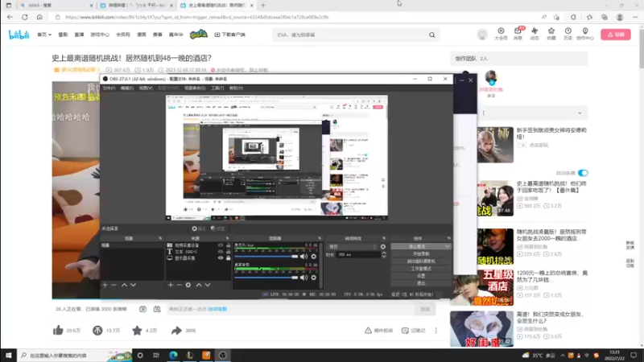Undock OBS Sources panel via its corner icon
This screenshot has height=362, width=644.
[227, 238]
